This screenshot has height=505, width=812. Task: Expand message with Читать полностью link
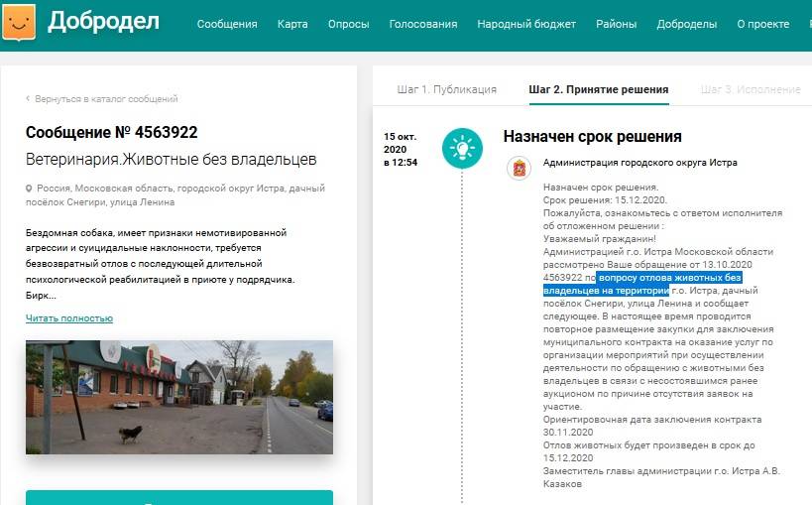[x=69, y=318]
